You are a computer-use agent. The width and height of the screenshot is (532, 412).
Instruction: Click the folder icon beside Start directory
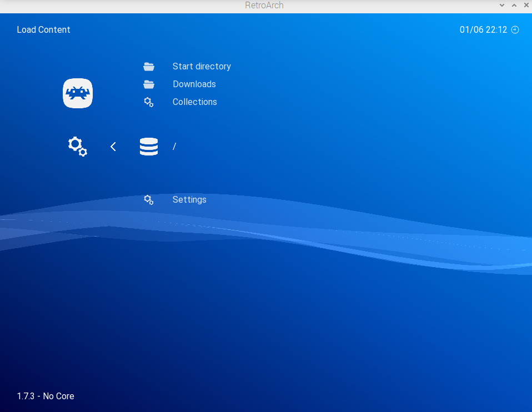(149, 67)
